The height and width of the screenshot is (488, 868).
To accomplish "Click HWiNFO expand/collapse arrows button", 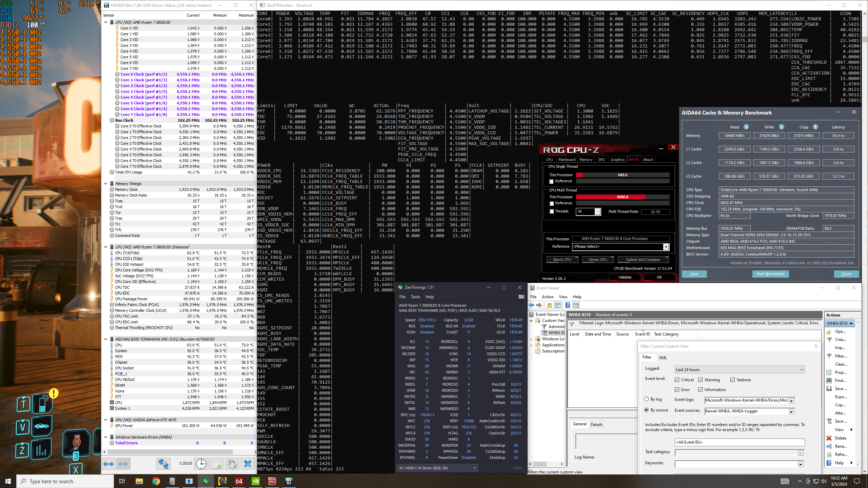I will (109, 464).
